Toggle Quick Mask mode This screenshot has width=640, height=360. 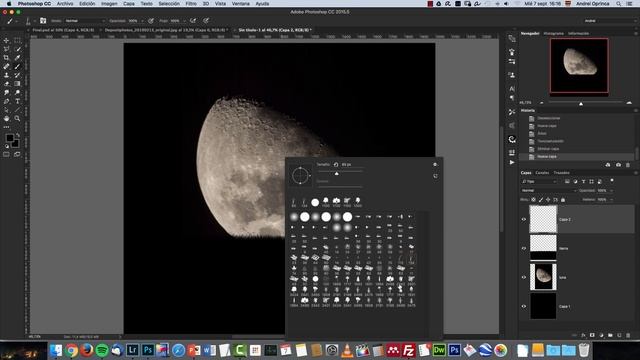(x=6, y=155)
